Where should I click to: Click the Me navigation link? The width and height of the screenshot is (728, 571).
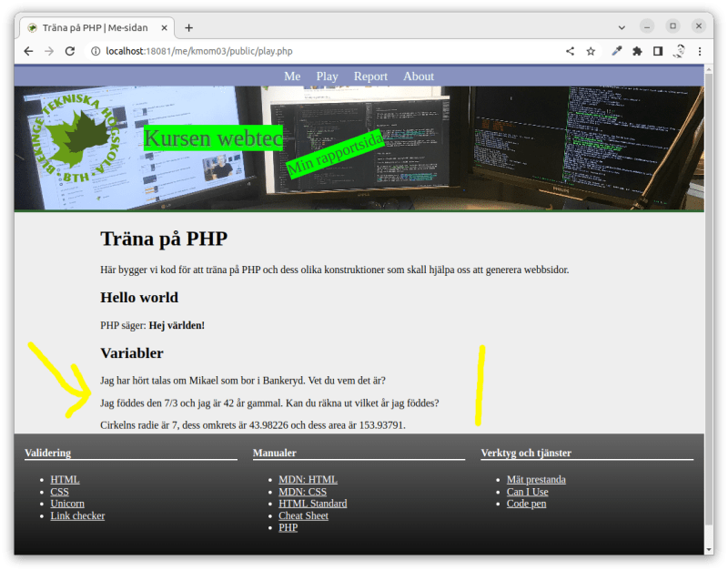coord(291,76)
